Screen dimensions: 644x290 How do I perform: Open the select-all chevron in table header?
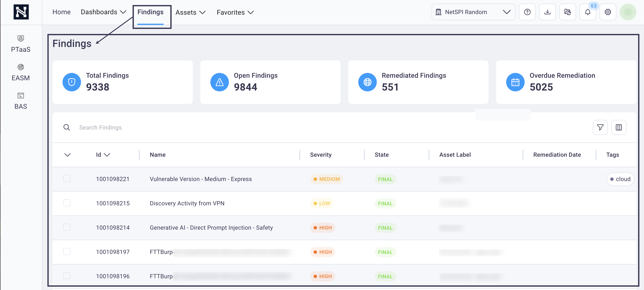tap(68, 155)
